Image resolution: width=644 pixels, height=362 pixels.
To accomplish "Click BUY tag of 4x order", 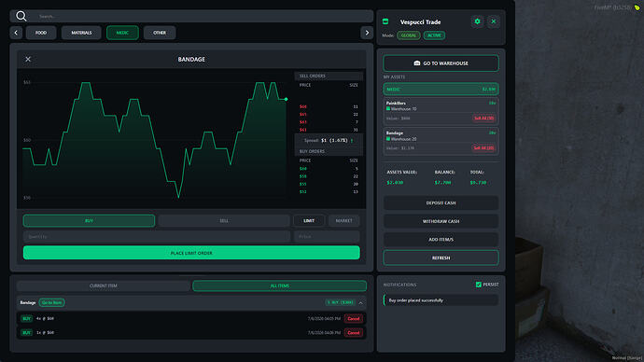I will [x=26, y=318].
